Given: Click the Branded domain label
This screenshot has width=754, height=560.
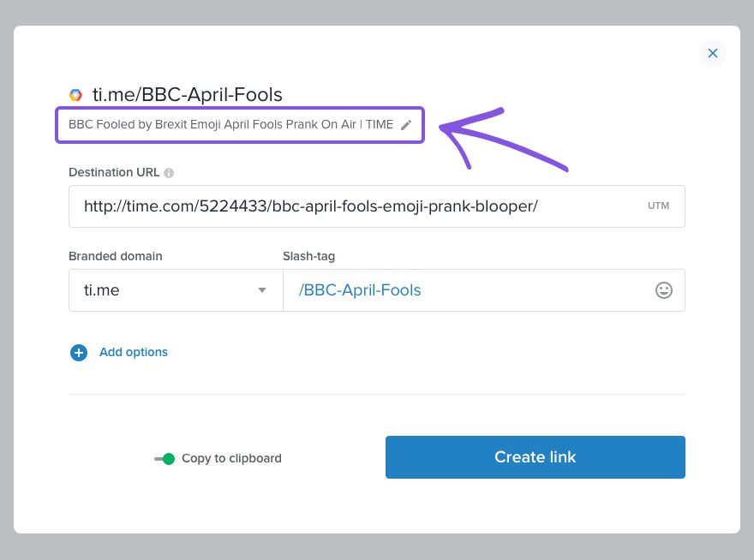Looking at the screenshot, I should (x=116, y=256).
